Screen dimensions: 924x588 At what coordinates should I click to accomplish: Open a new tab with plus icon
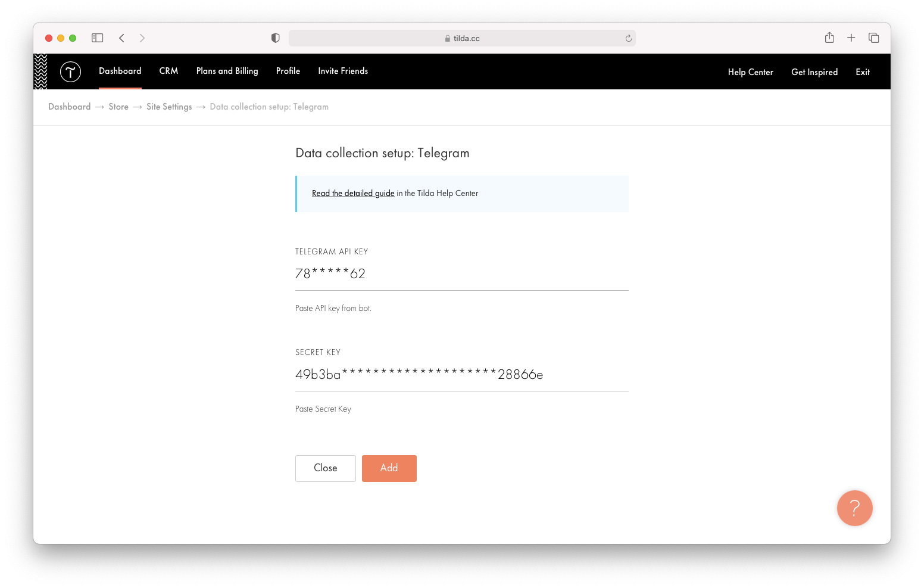coord(851,38)
